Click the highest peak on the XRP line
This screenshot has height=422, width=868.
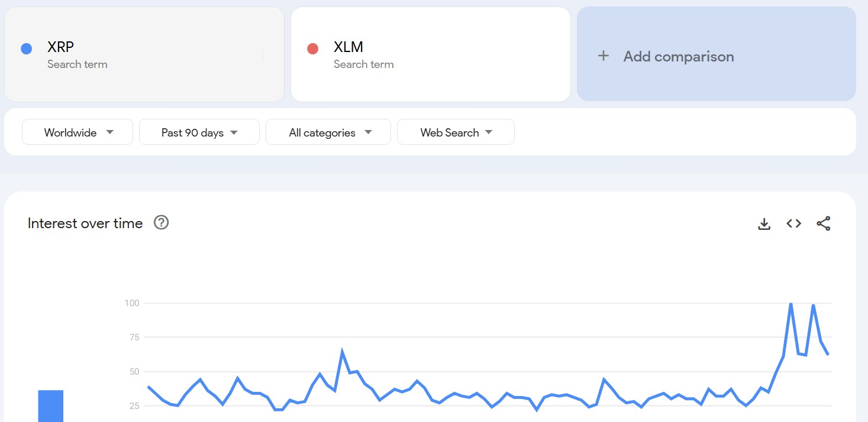click(x=790, y=303)
